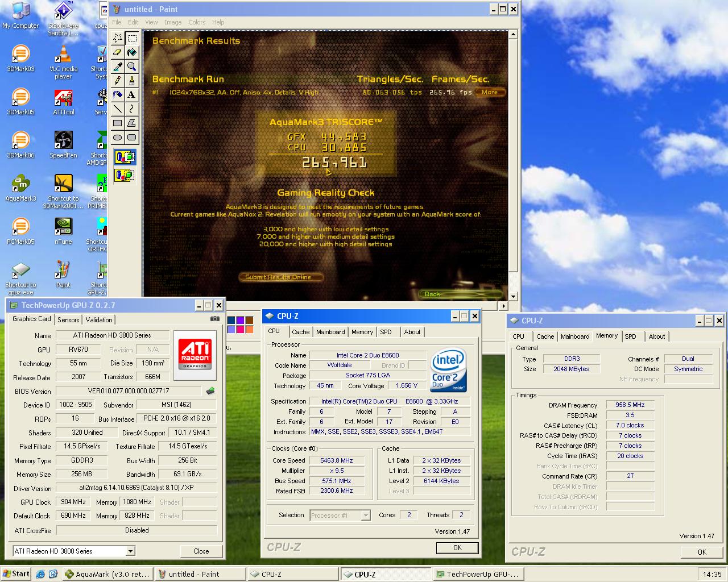Screen dimensions: 728x582
Task: Click the Close button in GPU-Z
Action: (201, 551)
